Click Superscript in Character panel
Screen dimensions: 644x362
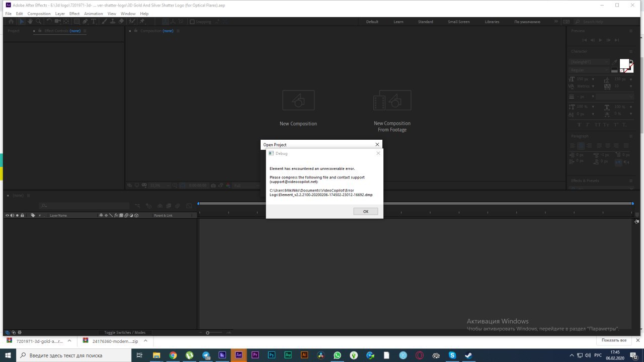[616, 125]
